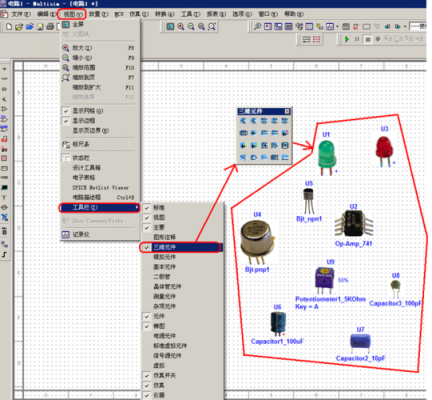432x400 pixels.
Task: Click the green Run simulation button
Action: (x=347, y=39)
